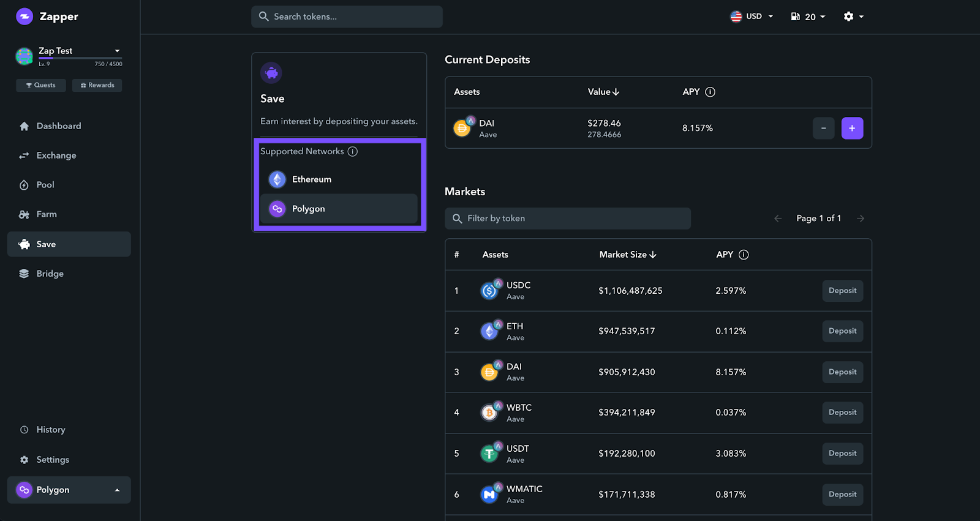Open the Zap Test account avatar

pyautogui.click(x=24, y=56)
